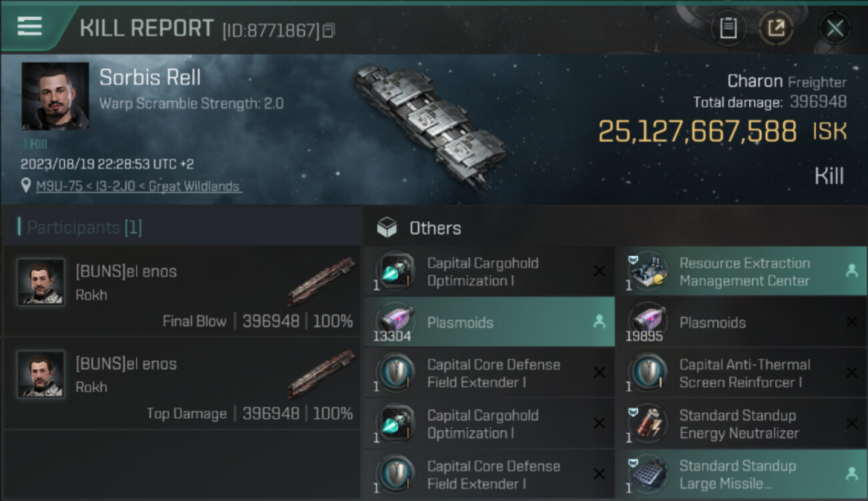Click the Plasmoids 19895 item icon

click(648, 322)
